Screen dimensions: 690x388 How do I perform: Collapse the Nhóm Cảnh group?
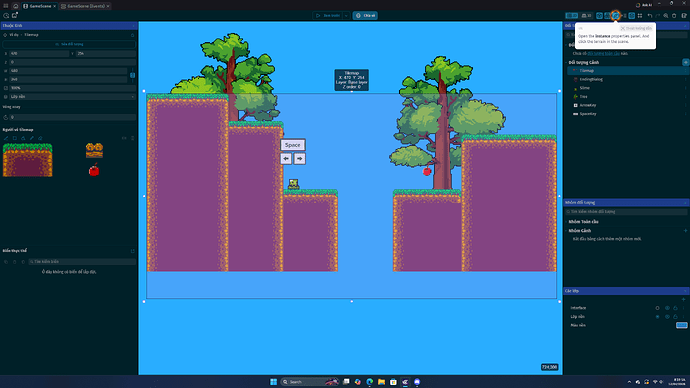[566, 231]
